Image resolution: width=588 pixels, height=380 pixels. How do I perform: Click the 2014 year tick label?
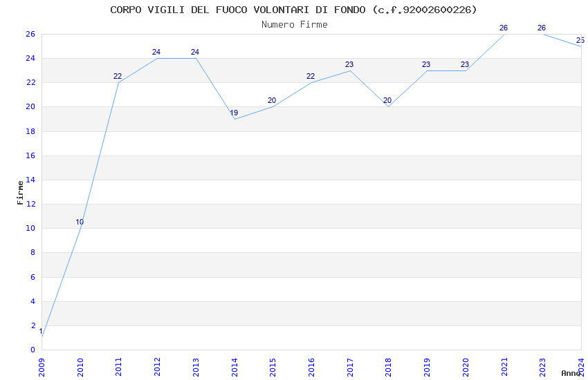click(235, 367)
